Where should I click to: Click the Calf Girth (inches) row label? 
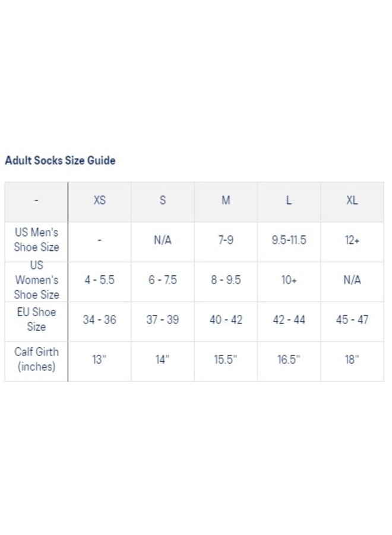[36, 359]
